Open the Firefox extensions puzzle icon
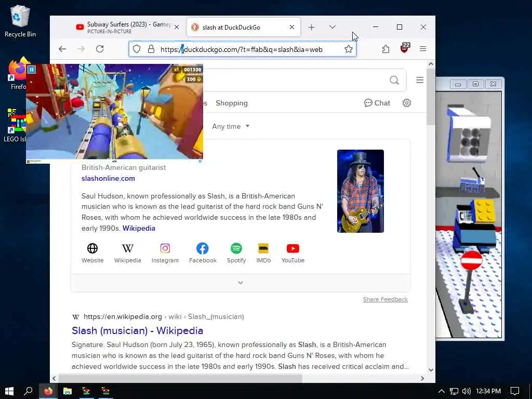The height and width of the screenshot is (399, 532). point(386,49)
